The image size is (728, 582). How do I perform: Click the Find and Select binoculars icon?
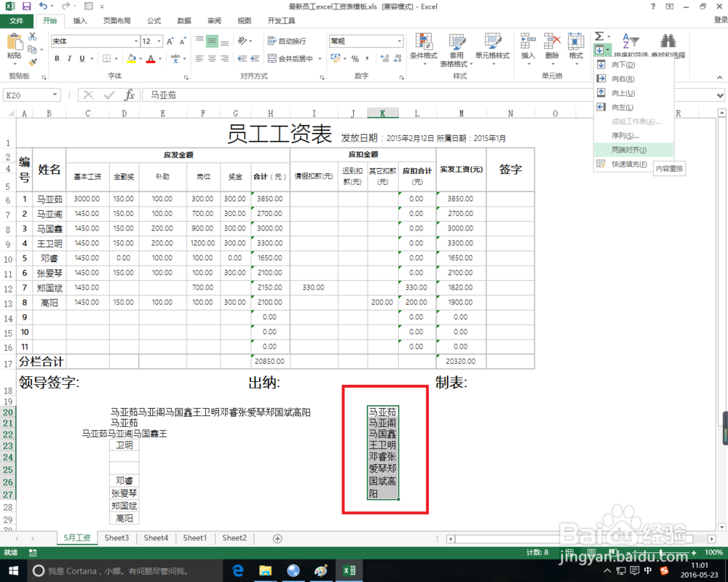click(x=668, y=41)
